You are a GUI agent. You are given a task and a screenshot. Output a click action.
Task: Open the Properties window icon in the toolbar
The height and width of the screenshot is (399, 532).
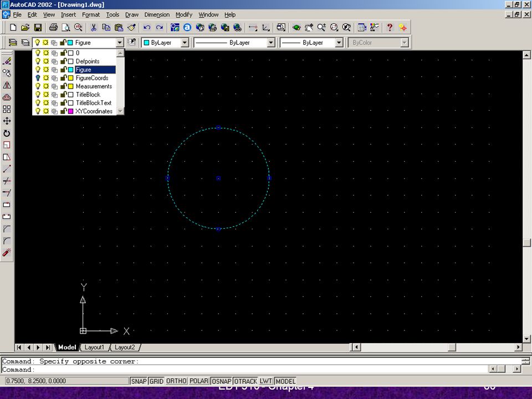[362, 28]
